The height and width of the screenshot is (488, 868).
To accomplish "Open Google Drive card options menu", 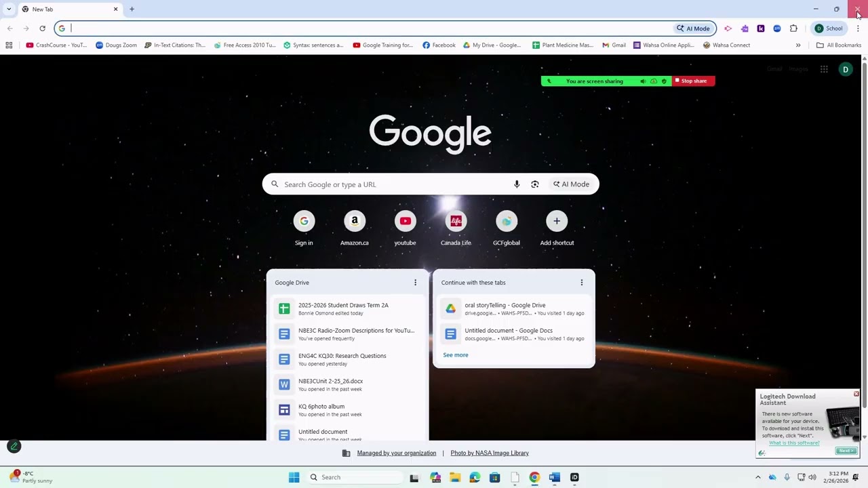I will 416,283.
